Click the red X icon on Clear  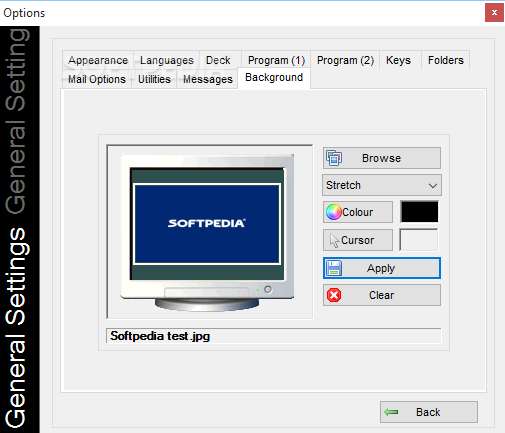(x=334, y=295)
